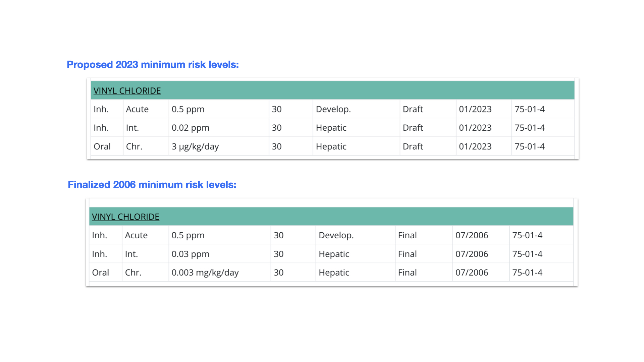This screenshot has height=362, width=644.
Task: Click the 07/2006 date in Acute row
Action: coord(472,235)
